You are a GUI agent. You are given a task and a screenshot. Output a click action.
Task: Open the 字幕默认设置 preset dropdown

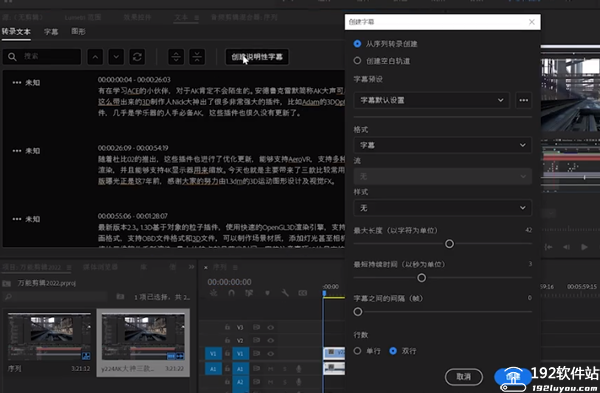pos(431,100)
